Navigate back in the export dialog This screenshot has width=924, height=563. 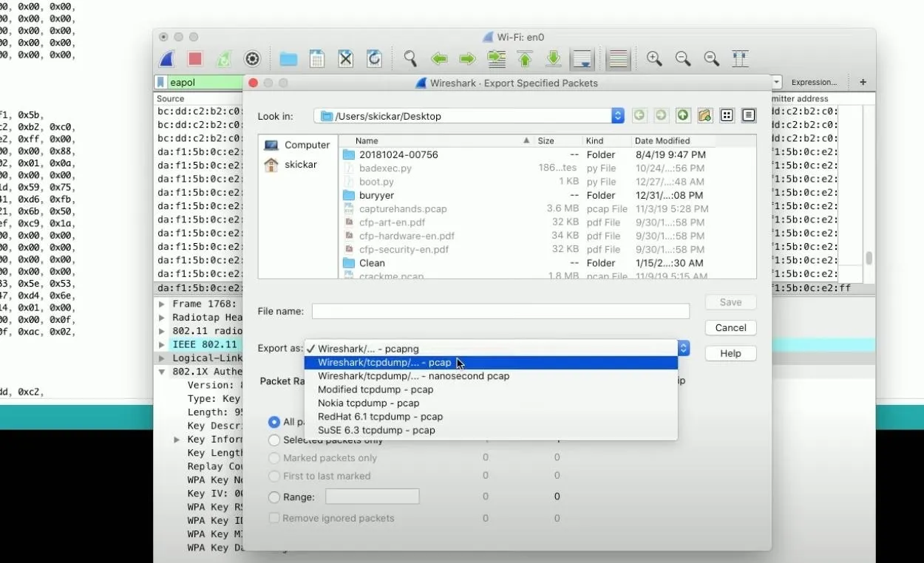pos(639,115)
